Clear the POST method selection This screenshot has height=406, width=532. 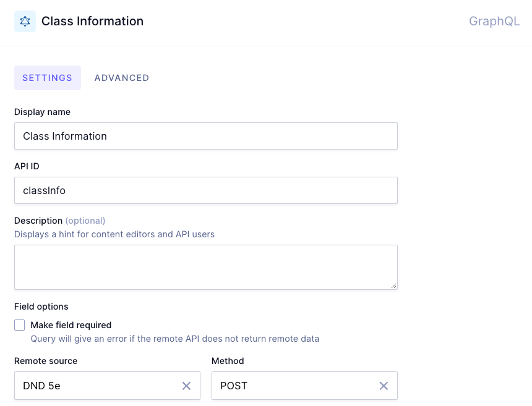384,386
